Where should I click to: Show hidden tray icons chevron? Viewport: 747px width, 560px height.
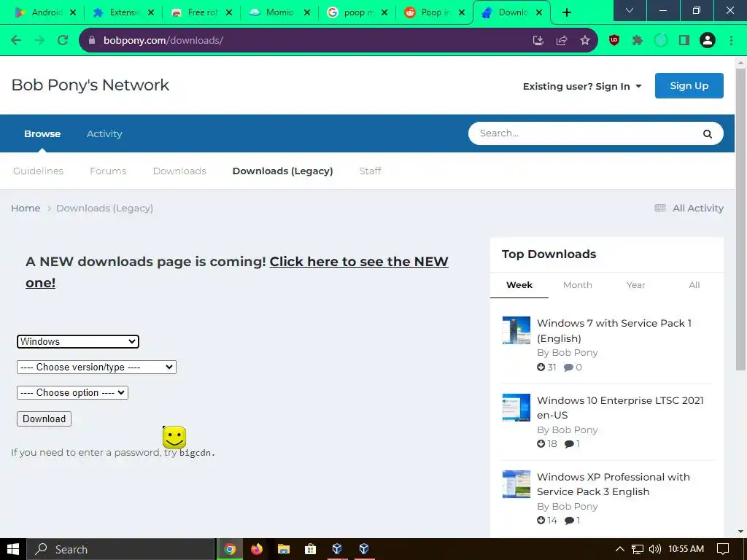point(619,549)
